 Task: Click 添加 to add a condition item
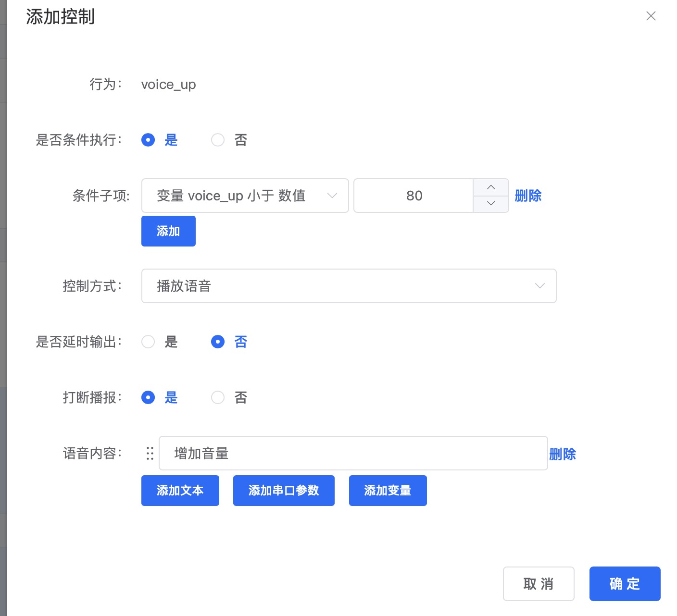click(168, 231)
